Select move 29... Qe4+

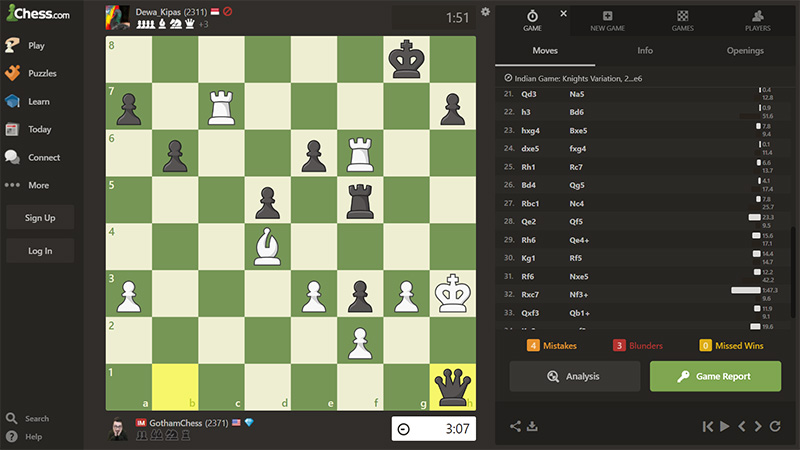click(x=579, y=240)
